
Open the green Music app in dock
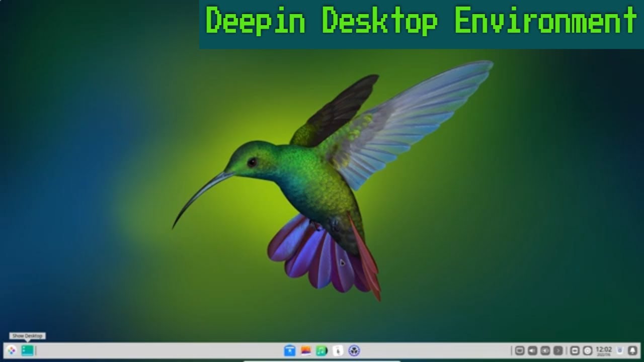pos(322,350)
